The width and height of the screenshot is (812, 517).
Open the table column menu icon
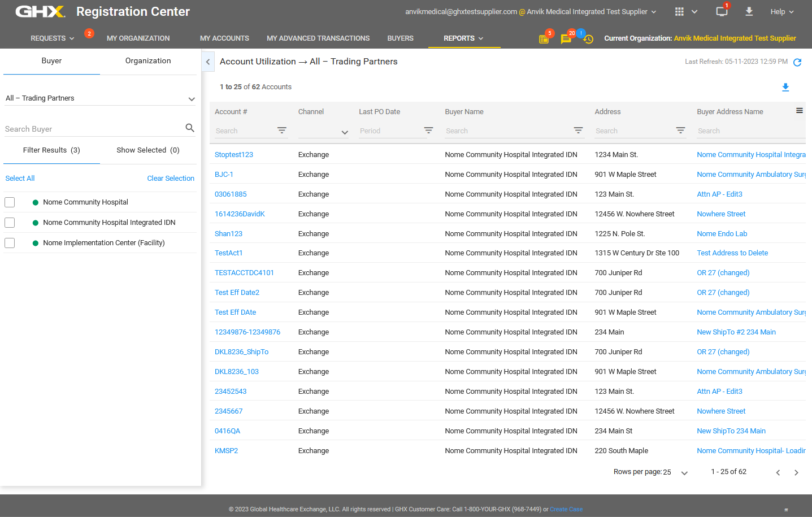[799, 111]
